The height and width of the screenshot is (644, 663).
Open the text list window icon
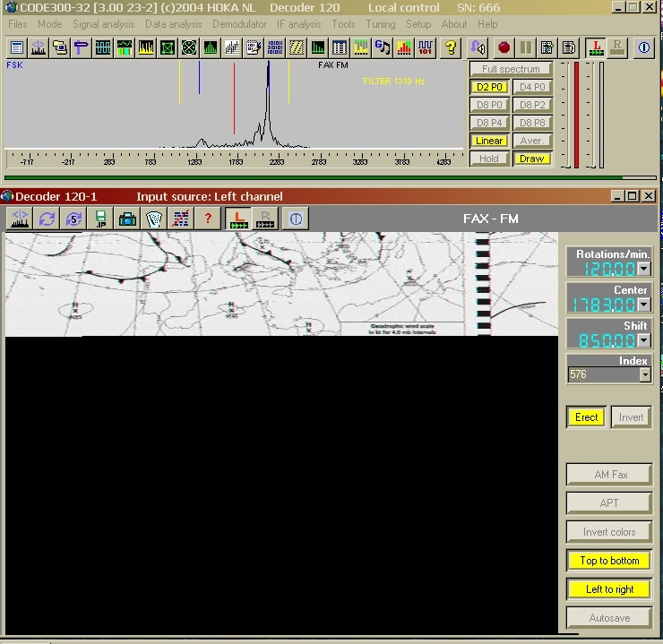(x=17, y=47)
